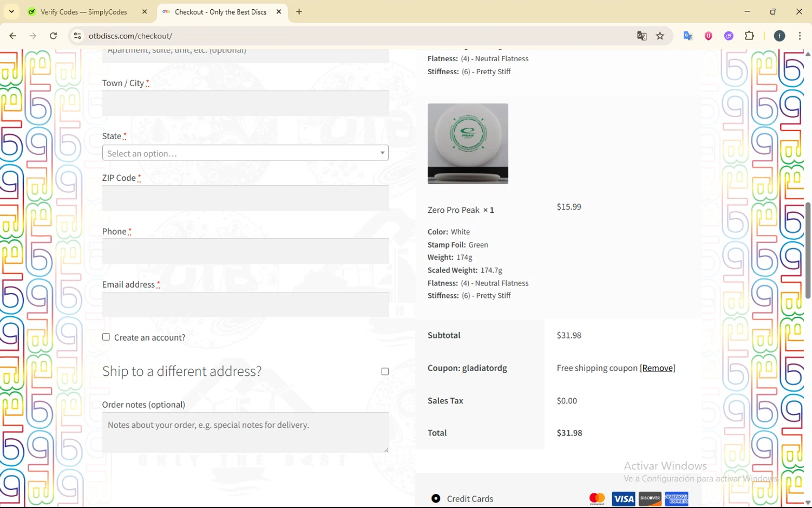Click the Subtotal $31.98 amount
812x508 pixels.
coord(569,336)
